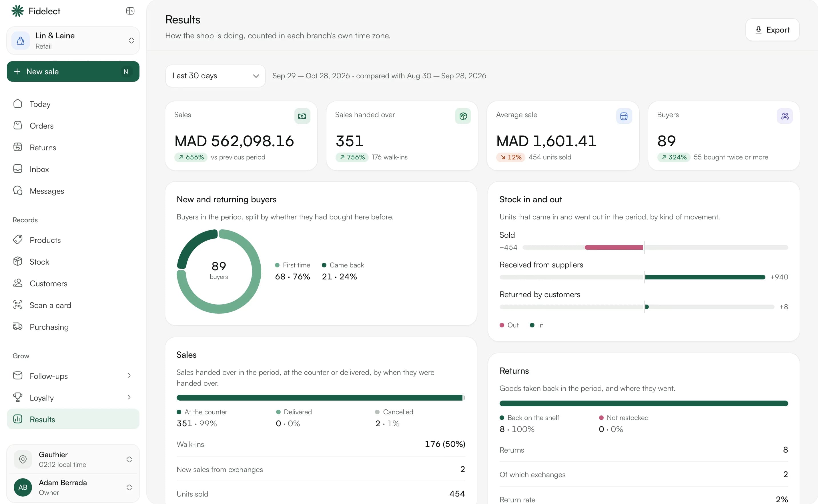Open the Gauthier branch selector
Image resolution: width=818 pixels, height=504 pixels.
coord(73,459)
